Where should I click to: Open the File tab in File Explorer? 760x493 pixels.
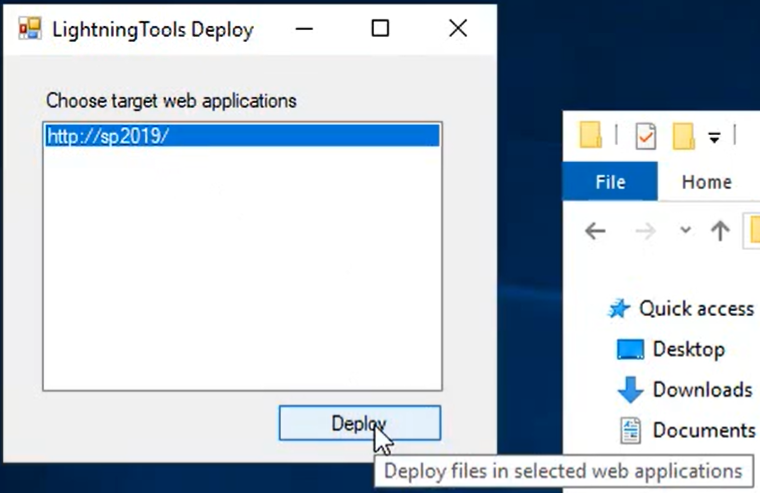[610, 182]
